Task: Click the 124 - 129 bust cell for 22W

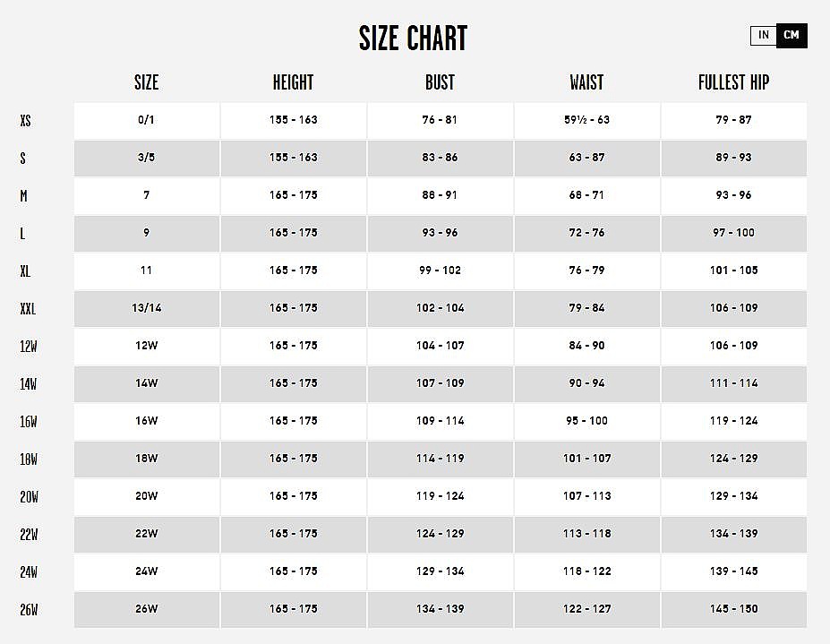Action: [x=440, y=534]
